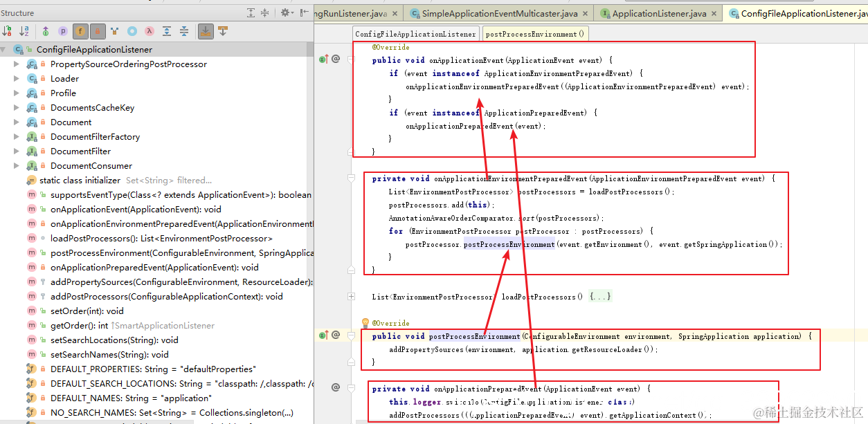Select onApplicationEvent(ApplicationEvent) in Structure tree

point(136,210)
